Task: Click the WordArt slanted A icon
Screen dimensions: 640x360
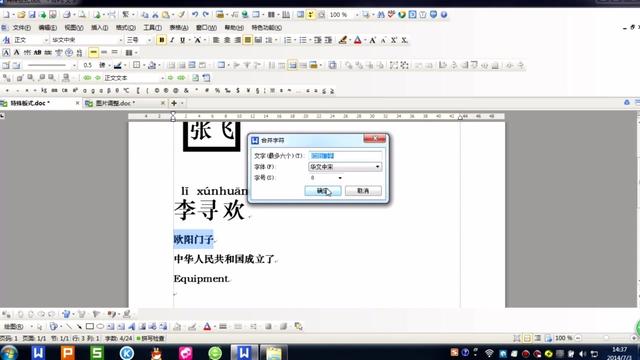Action: pos(131,326)
